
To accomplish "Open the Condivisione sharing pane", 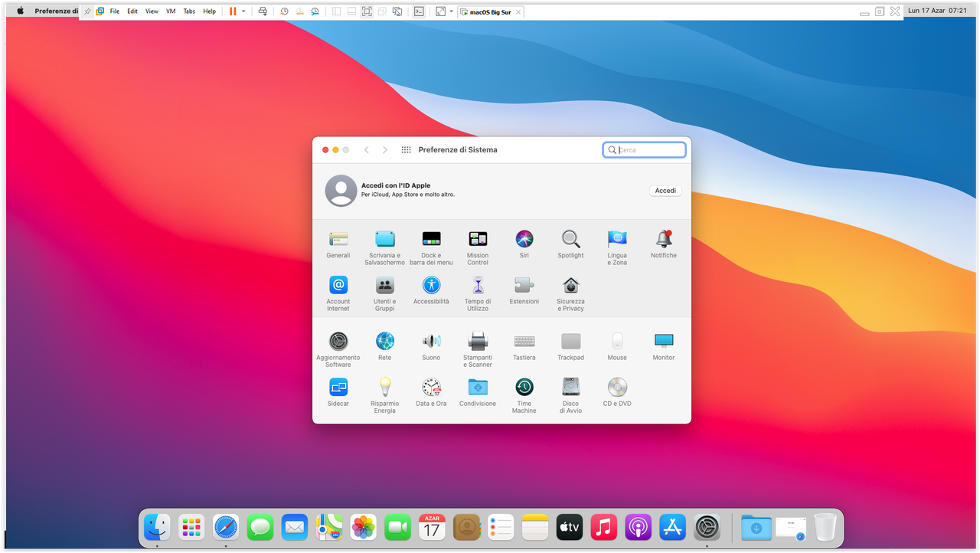I will coord(478,392).
